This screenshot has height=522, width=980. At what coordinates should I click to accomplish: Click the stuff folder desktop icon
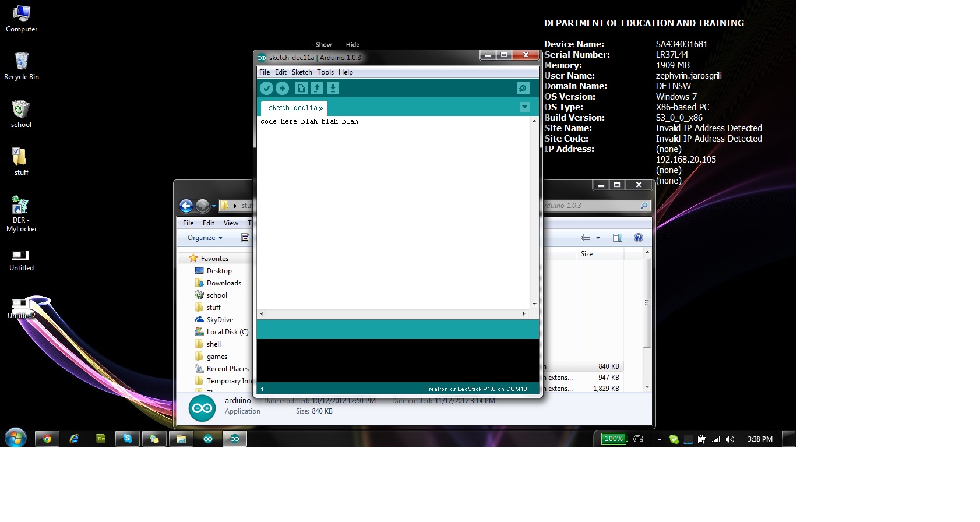pos(21,162)
